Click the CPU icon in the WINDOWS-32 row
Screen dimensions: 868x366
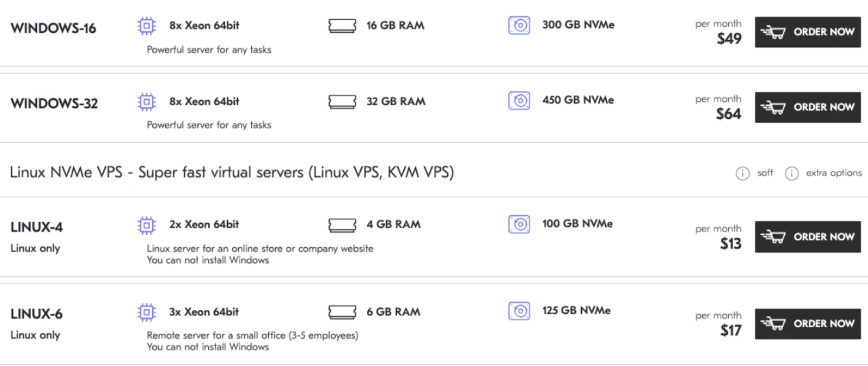tap(146, 102)
